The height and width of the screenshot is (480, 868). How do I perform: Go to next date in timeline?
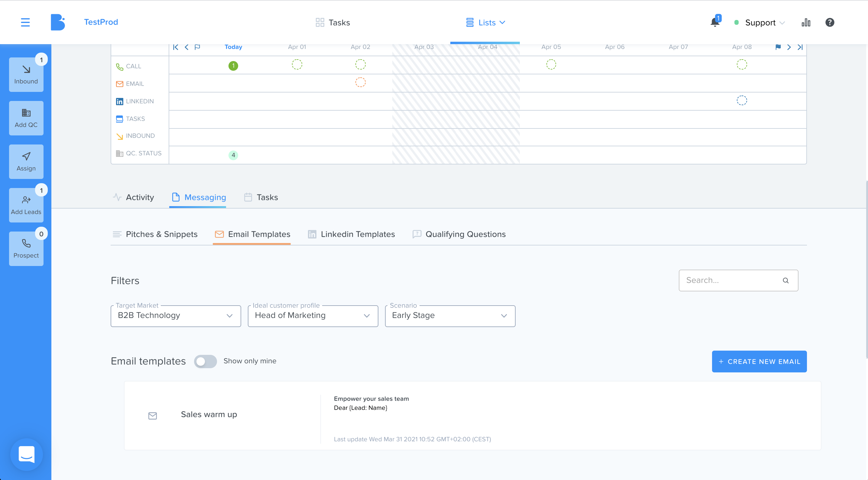coord(789,47)
